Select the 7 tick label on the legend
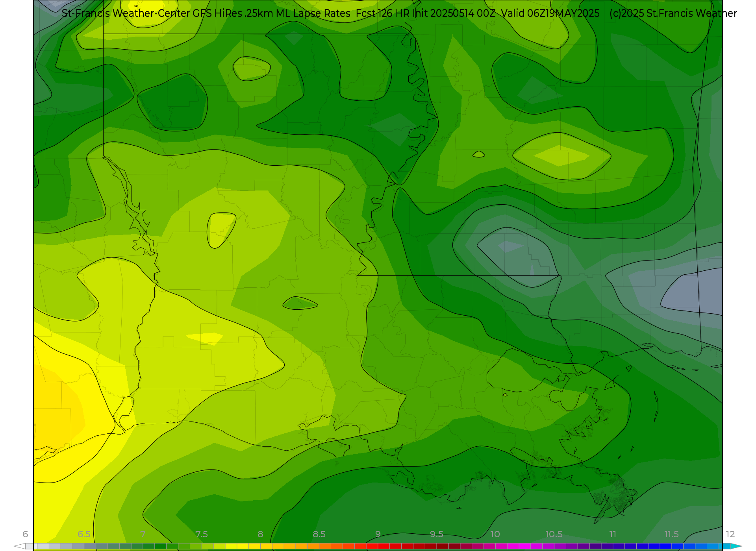 click(x=143, y=534)
